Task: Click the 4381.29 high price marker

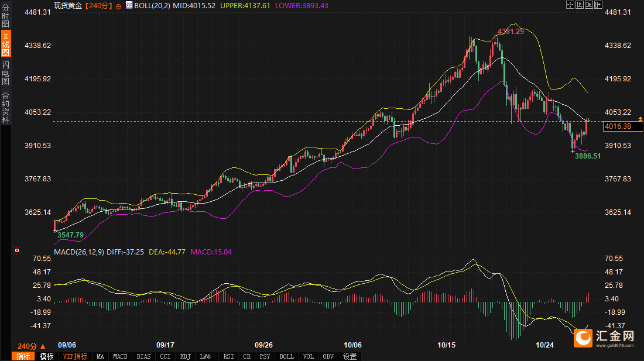Action: [x=511, y=32]
